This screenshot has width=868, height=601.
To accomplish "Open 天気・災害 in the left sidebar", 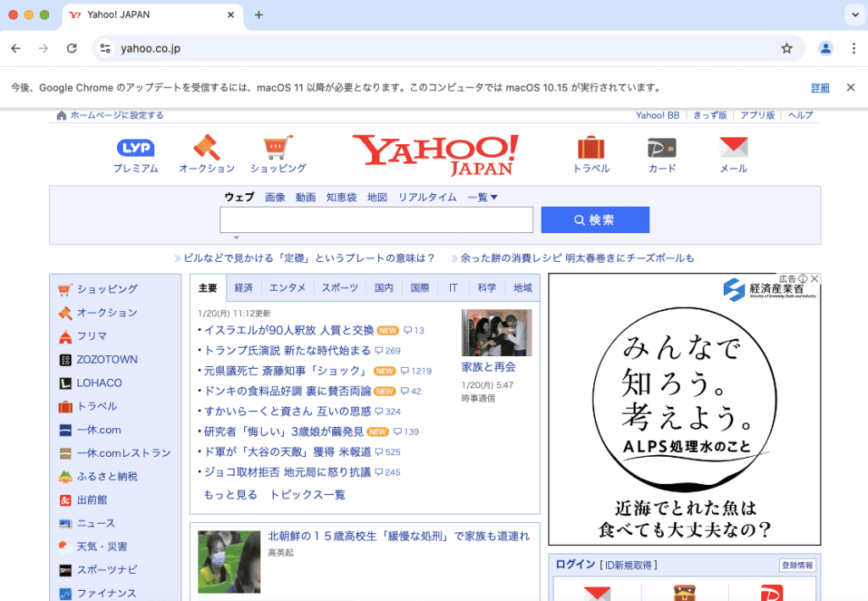I will [x=102, y=547].
